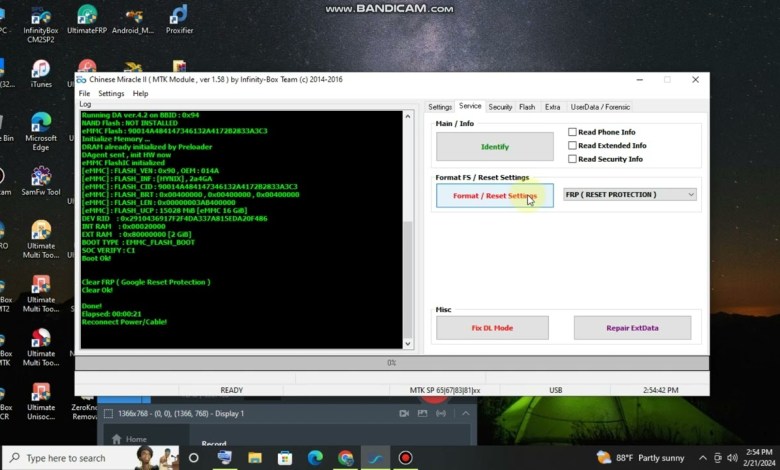
Task: Open the taskbar clock showing 2:54 PM
Action: [759, 458]
